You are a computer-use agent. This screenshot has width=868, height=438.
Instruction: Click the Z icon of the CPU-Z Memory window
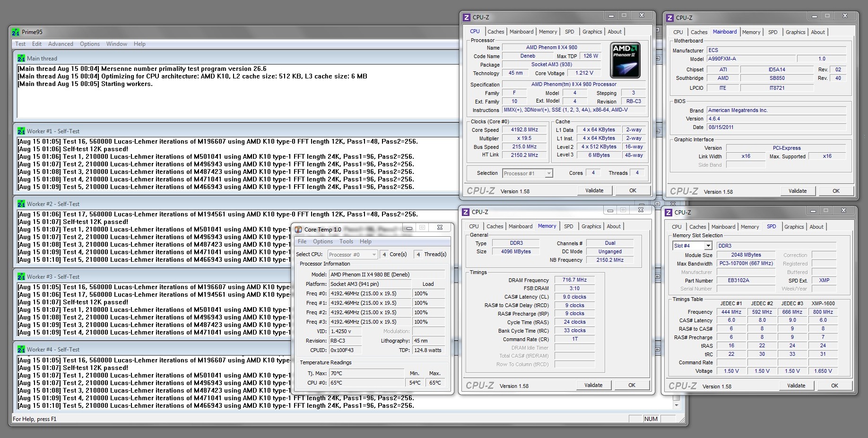[x=465, y=212]
